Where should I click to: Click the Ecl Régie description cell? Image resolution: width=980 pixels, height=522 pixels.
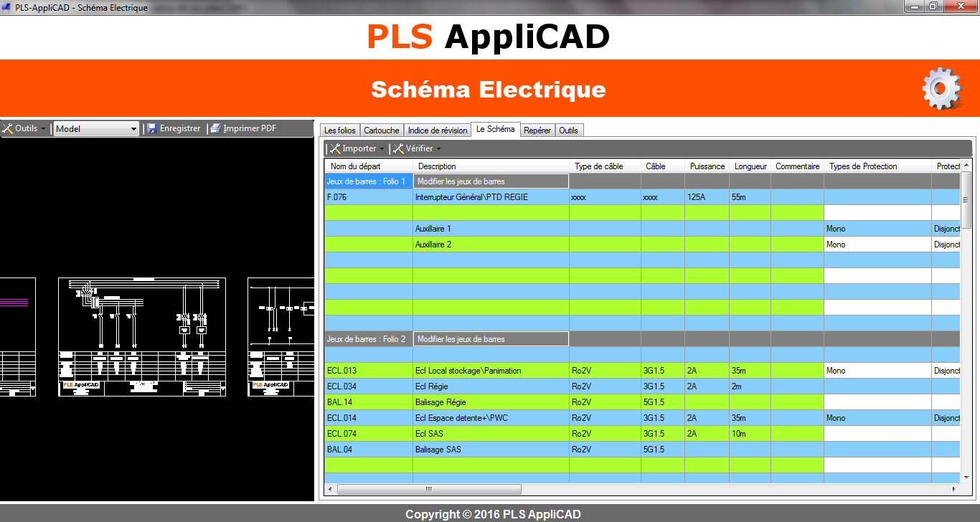pyautogui.click(x=491, y=386)
